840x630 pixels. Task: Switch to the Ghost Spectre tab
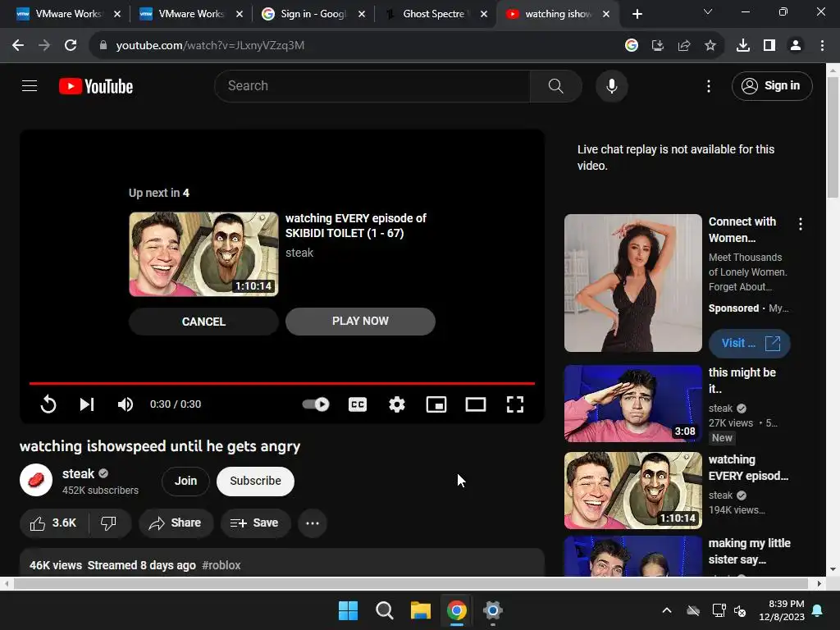point(433,14)
